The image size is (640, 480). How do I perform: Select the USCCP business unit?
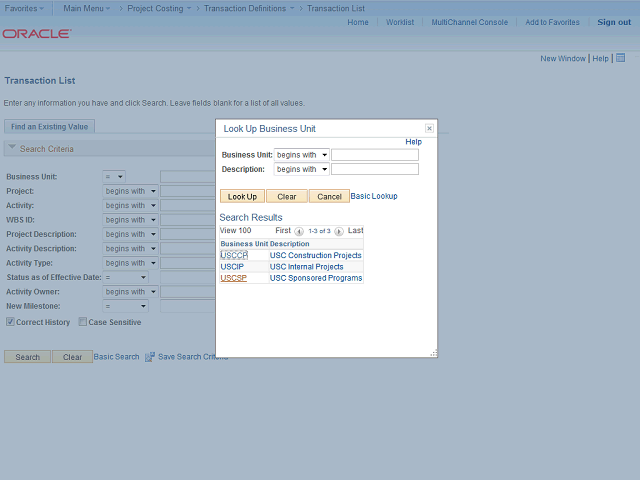(x=234, y=255)
